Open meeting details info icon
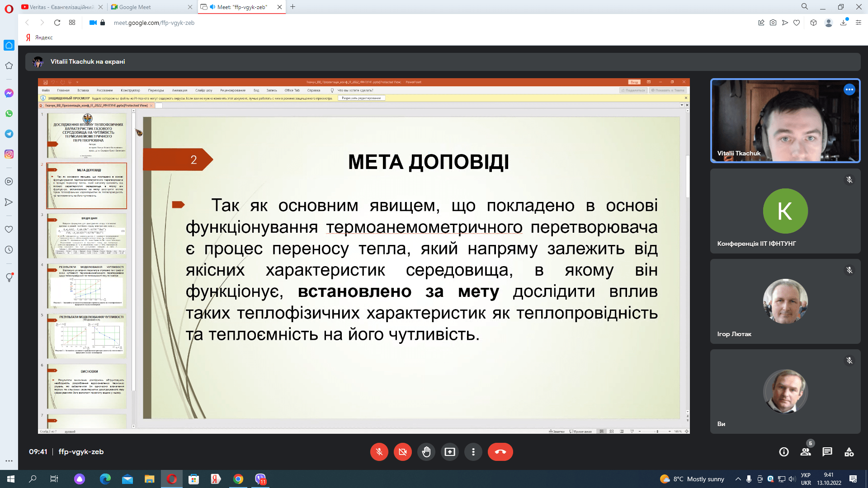Viewport: 868px width, 488px height. pos(784,452)
